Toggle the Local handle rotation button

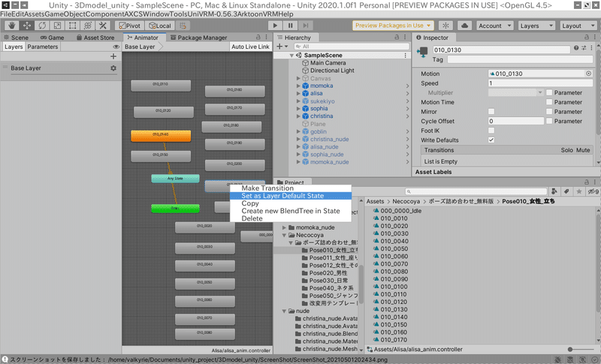pyautogui.click(x=160, y=26)
